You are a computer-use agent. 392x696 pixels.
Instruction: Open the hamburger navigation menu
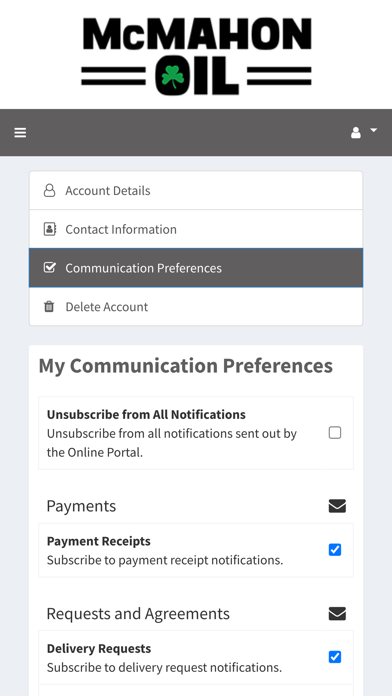coord(20,132)
